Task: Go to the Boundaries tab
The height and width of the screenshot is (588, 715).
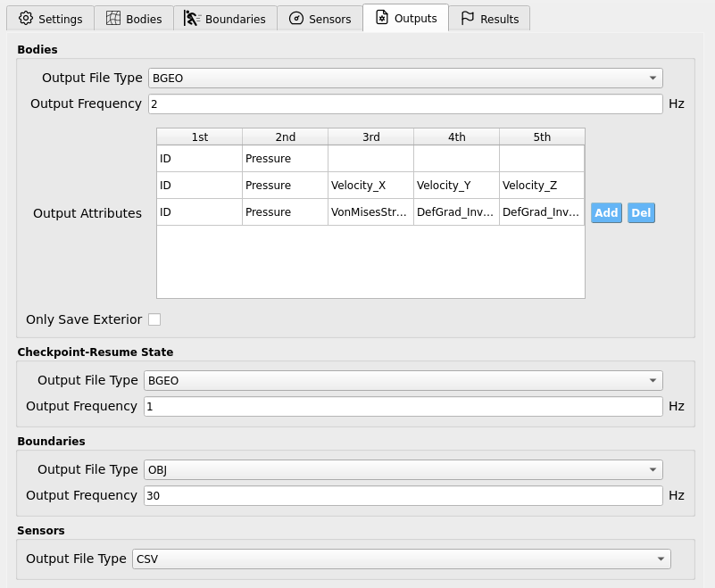Action: (225, 18)
